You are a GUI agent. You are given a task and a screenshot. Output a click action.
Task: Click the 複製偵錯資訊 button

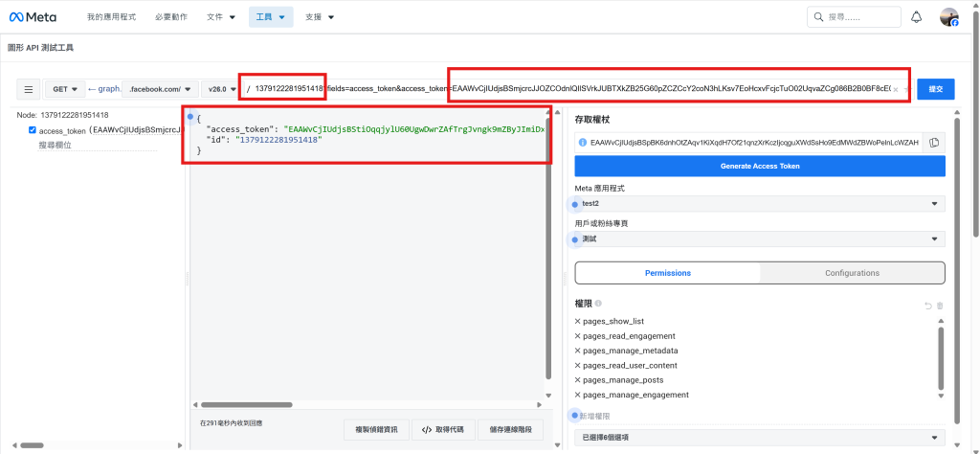(x=376, y=430)
